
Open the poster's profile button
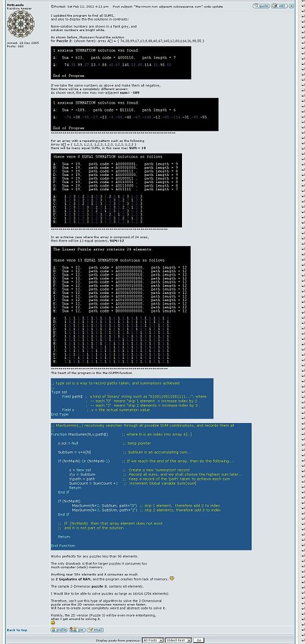pos(59,630)
